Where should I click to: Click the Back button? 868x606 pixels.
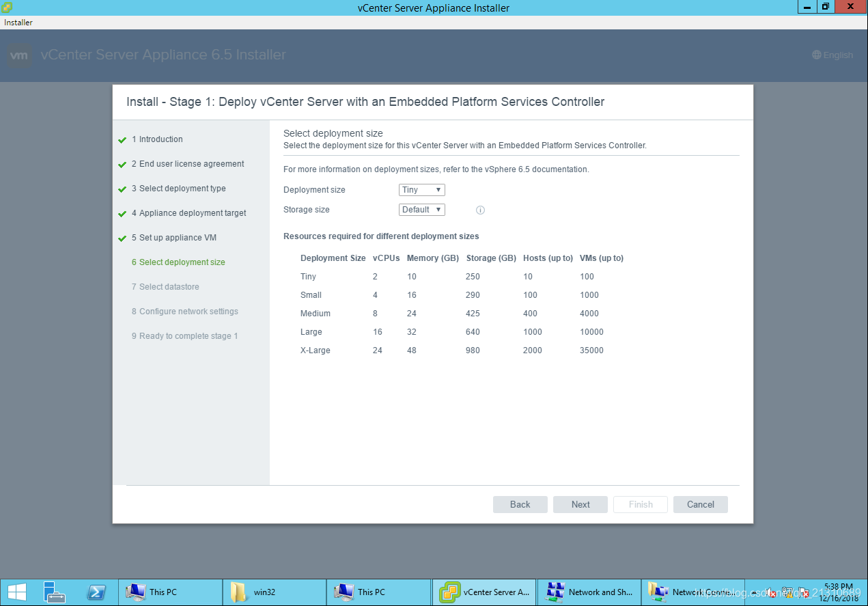click(x=520, y=504)
